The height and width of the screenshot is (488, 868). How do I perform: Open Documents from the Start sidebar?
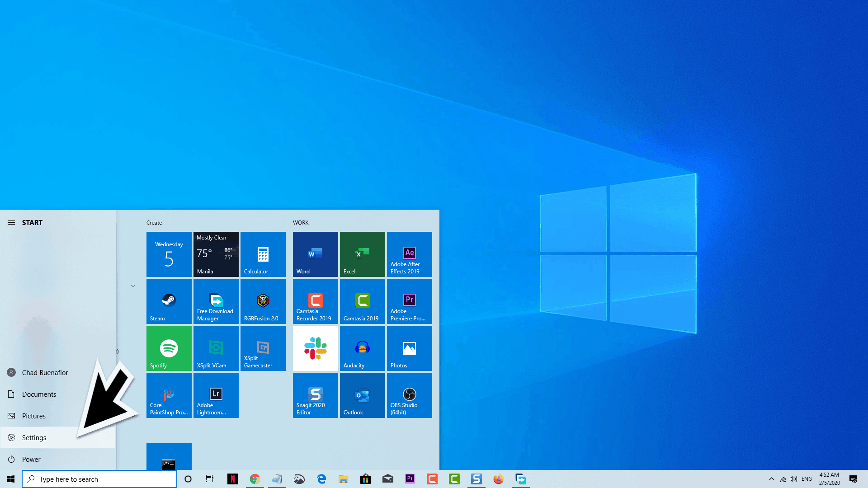click(x=58, y=394)
